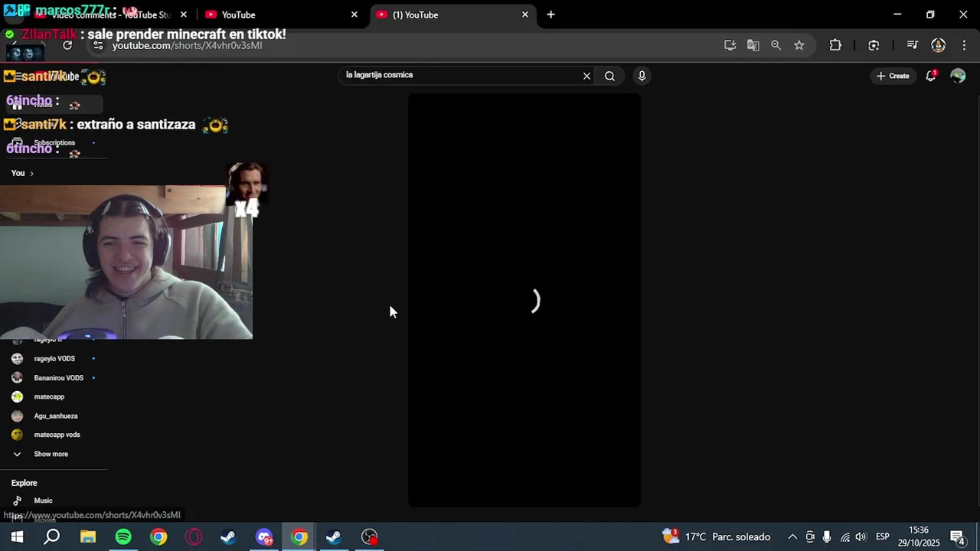Open first Chrome icon in taskbar

click(158, 536)
